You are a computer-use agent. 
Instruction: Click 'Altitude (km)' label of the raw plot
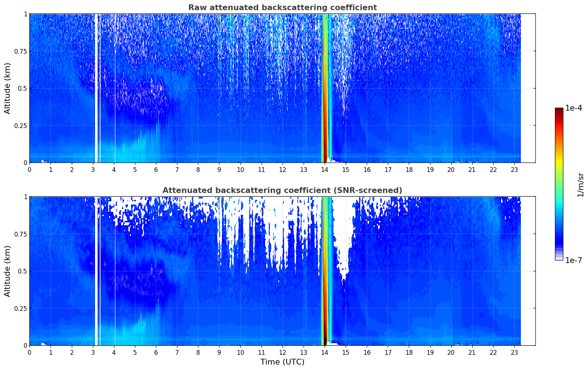8,88
